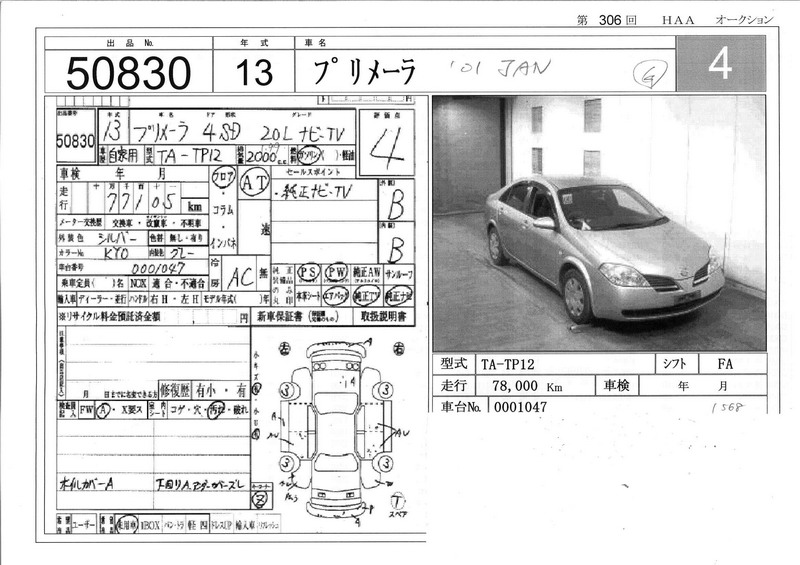The image size is (800, 565).
Task: Select the handwritten chassis number 0001047
Action: click(x=158, y=268)
